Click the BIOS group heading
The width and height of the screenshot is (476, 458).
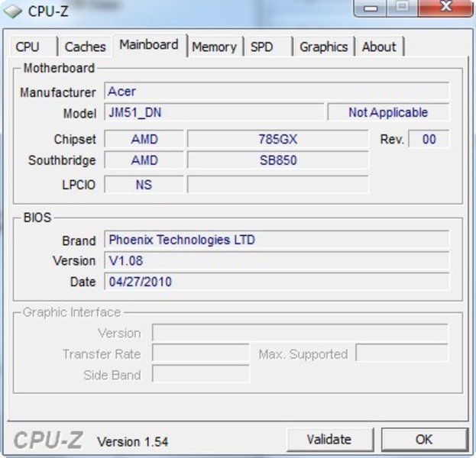37,218
